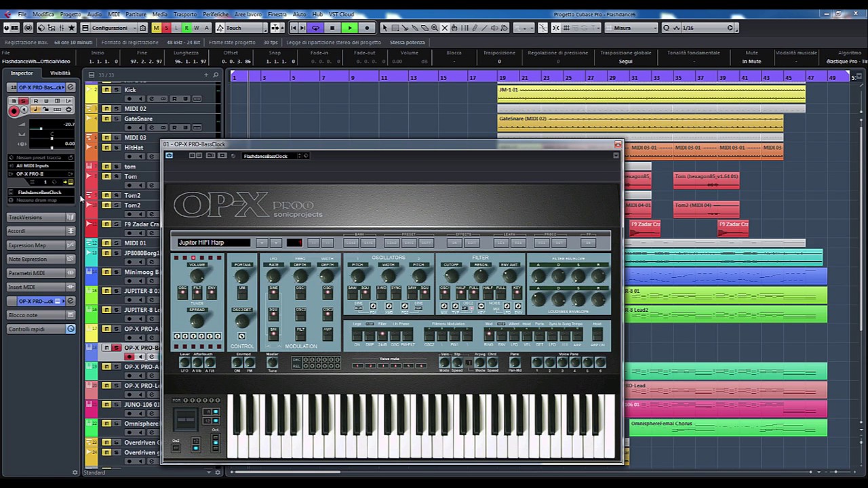The image size is (868, 488).
Task: Click the search tracks magnifier icon
Action: pos(216,75)
